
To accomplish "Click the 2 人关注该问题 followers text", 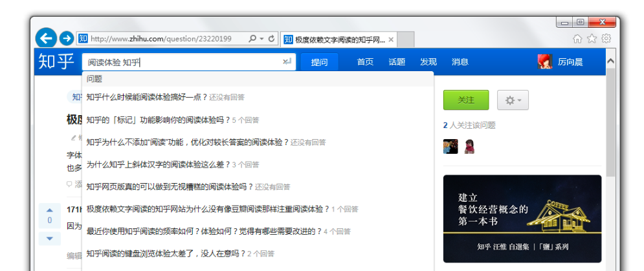I will click(469, 125).
